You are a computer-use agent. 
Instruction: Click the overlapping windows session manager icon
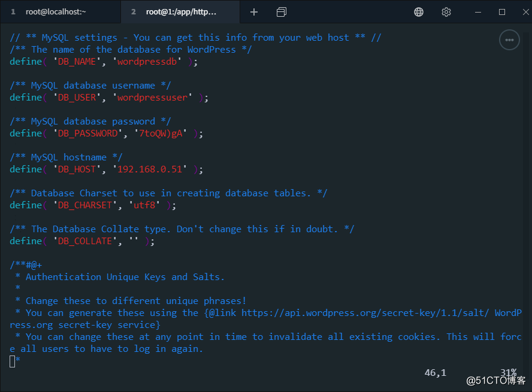[x=282, y=12]
